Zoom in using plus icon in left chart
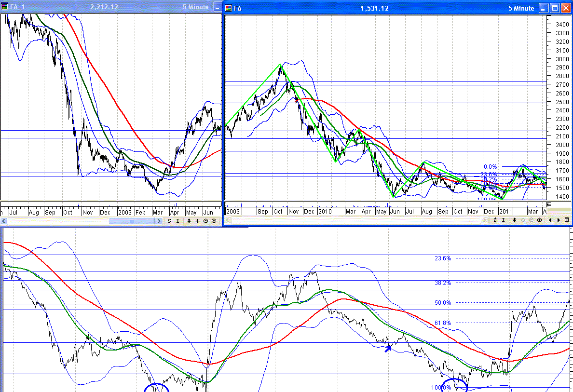The width and height of the screenshot is (573, 392). point(214,221)
